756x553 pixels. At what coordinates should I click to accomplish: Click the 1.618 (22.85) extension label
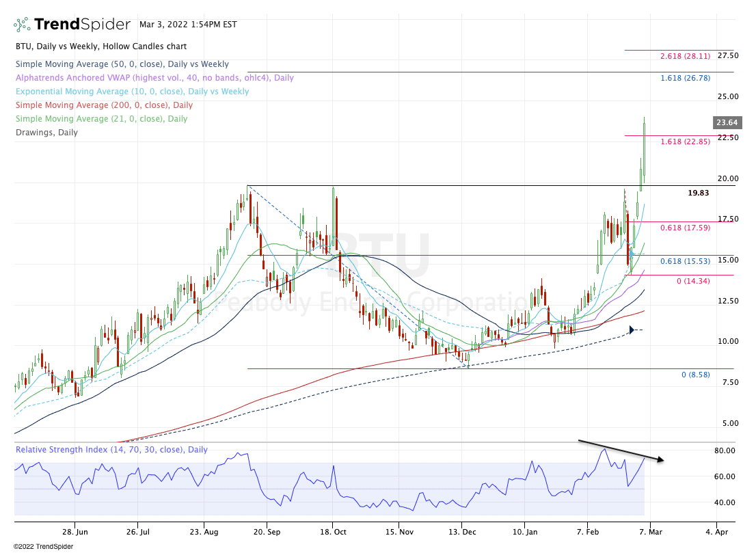pyautogui.click(x=685, y=142)
